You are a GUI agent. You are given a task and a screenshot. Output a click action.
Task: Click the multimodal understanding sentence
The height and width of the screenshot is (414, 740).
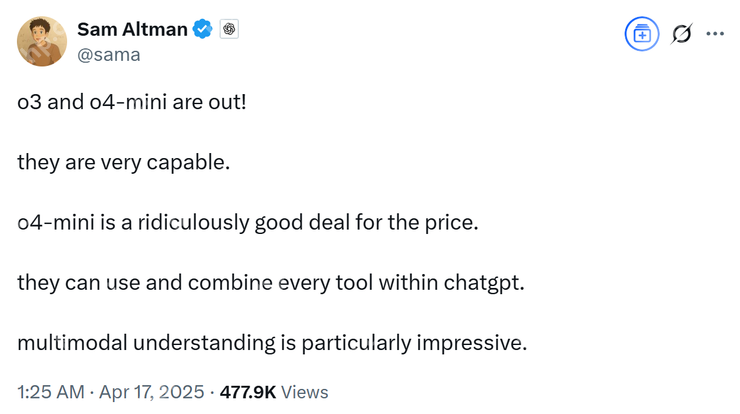pos(272,343)
